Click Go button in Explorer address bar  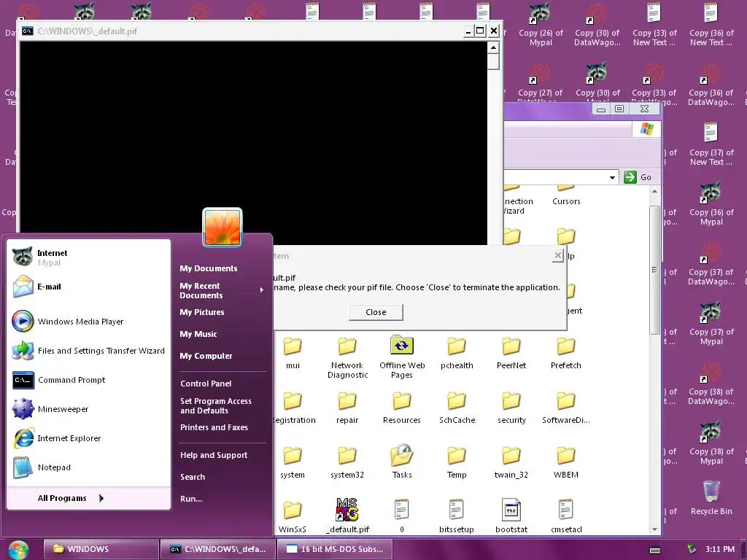click(638, 177)
